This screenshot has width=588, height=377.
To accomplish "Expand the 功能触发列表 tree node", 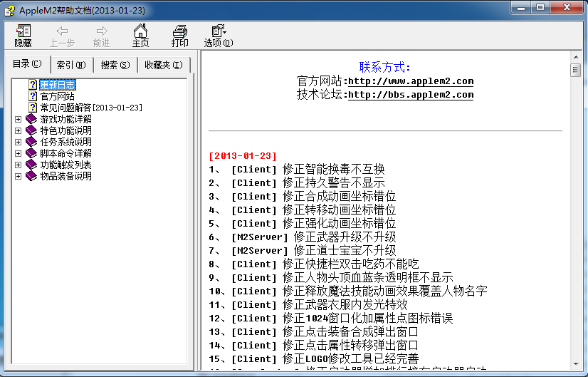I will (18, 165).
